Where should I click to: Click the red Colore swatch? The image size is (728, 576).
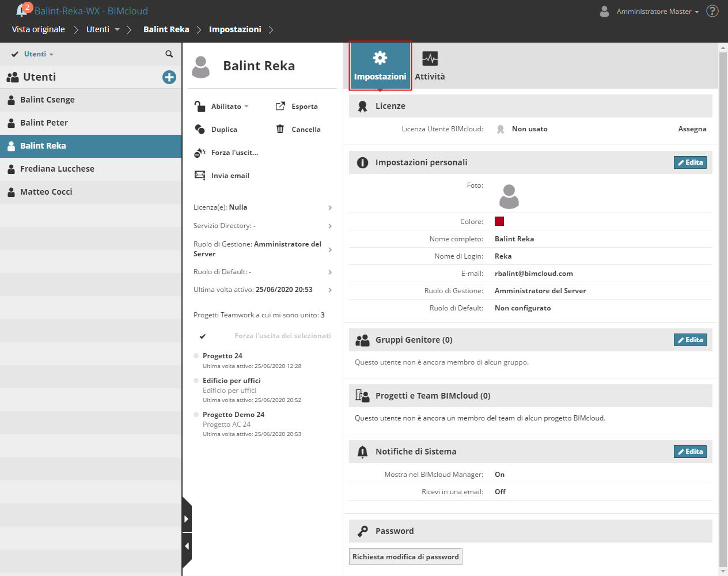(499, 221)
